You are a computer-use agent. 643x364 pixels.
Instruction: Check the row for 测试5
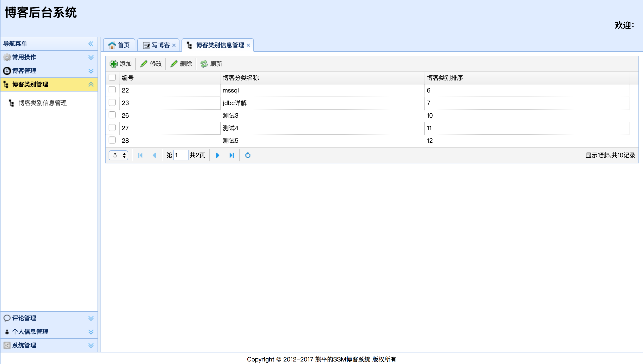112,140
